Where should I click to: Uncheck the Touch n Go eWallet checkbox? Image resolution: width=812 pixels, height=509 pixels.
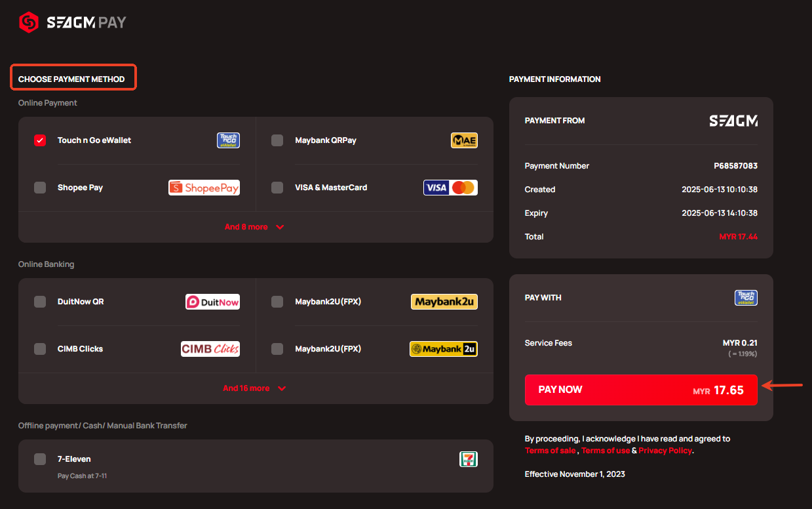[40, 140]
